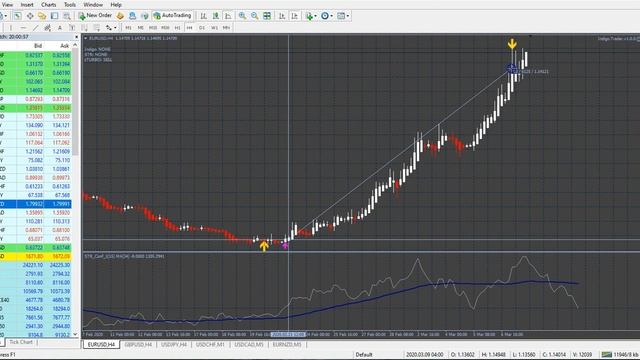Zoom in on the chart
The width and height of the screenshot is (640, 360).
pyautogui.click(x=242, y=16)
